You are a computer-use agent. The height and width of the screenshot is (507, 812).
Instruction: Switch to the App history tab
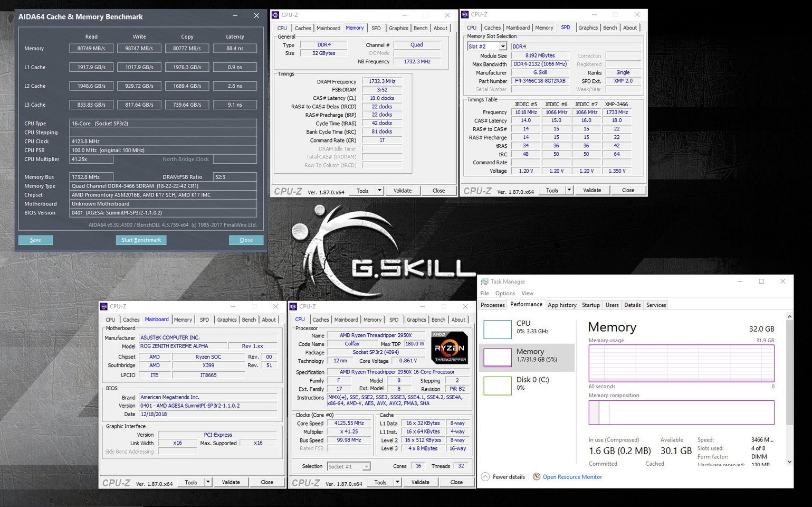pos(562,305)
